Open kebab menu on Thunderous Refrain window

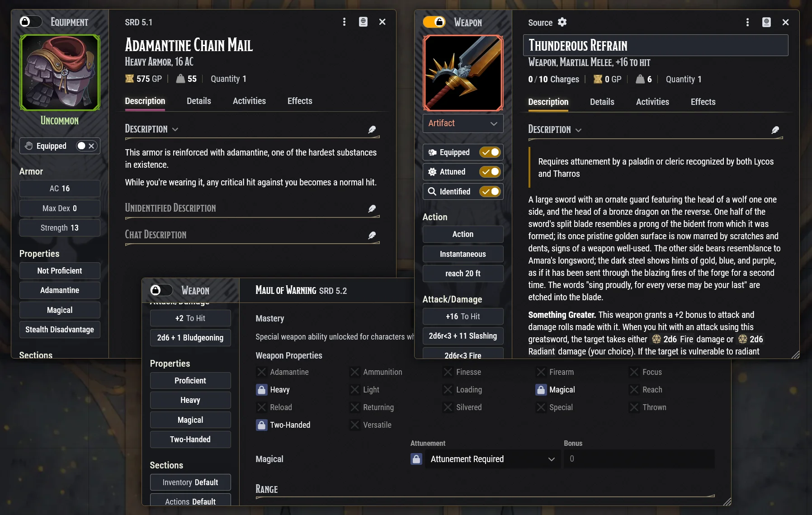[747, 22]
